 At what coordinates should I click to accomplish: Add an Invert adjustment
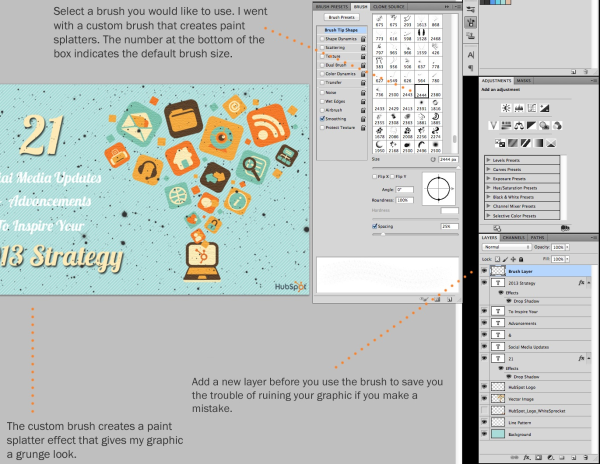coord(500,143)
